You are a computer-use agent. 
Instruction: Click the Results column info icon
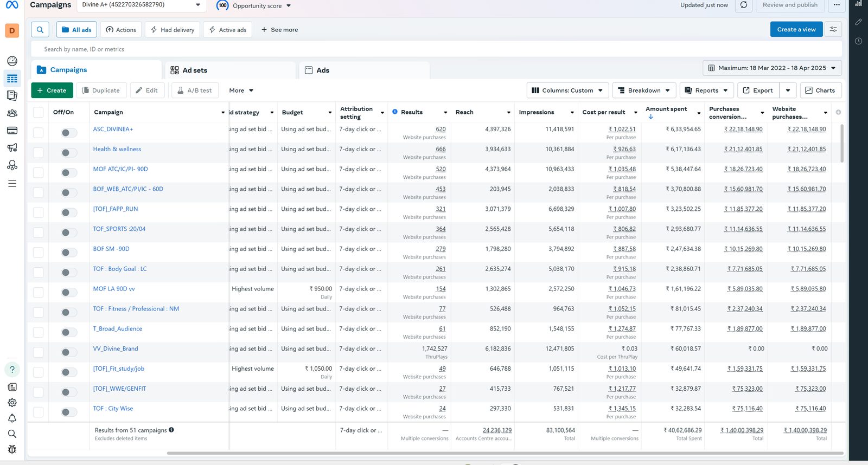(x=395, y=112)
